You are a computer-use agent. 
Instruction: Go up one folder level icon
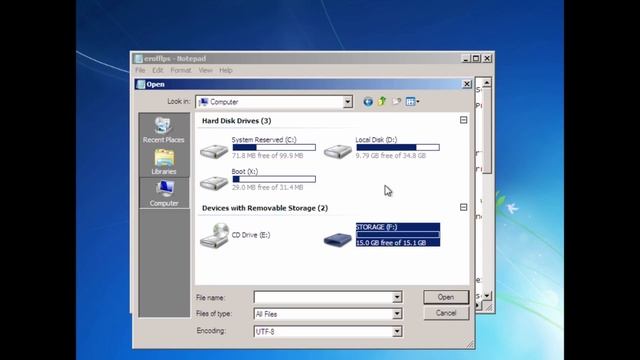pos(382,102)
